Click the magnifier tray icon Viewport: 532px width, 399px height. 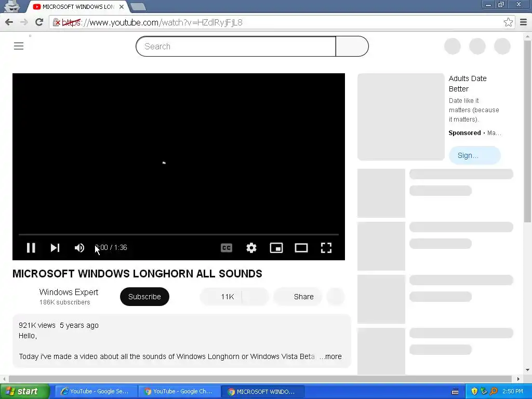coord(494,392)
